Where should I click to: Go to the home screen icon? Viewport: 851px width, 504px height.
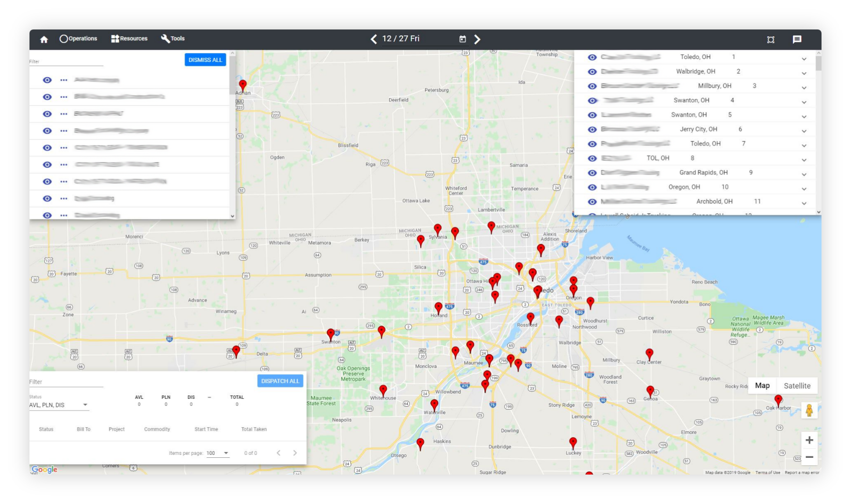tap(44, 39)
